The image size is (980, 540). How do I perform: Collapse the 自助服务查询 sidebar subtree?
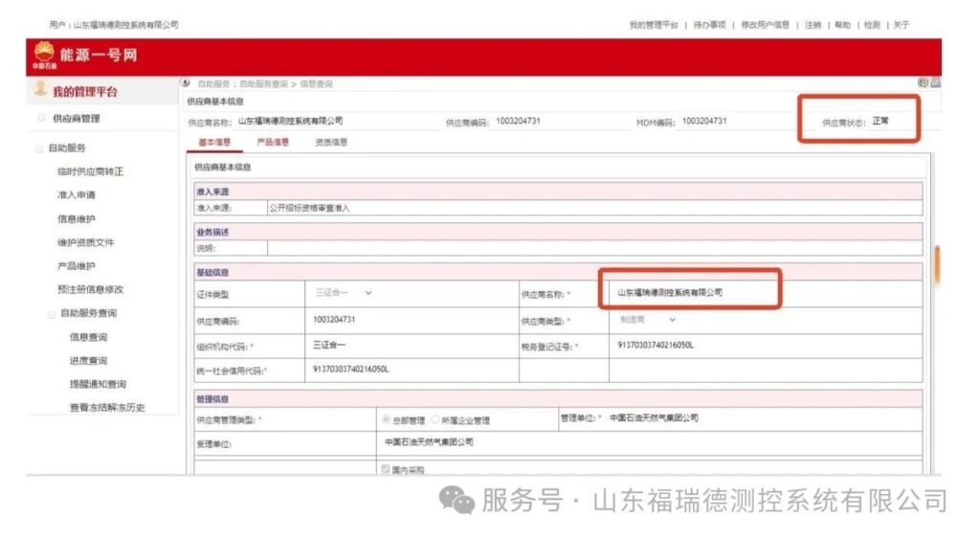pos(52,314)
